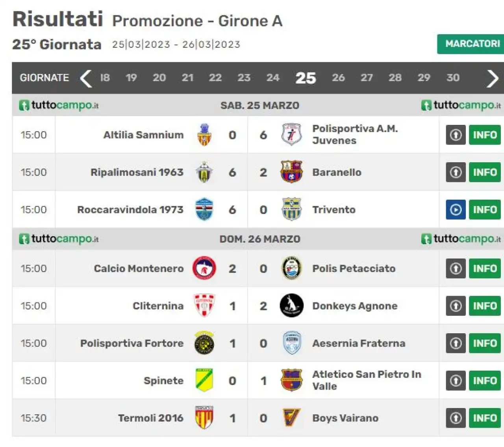Open the Aesernia Fraterna team link
The height and width of the screenshot is (447, 504).
coord(359,343)
